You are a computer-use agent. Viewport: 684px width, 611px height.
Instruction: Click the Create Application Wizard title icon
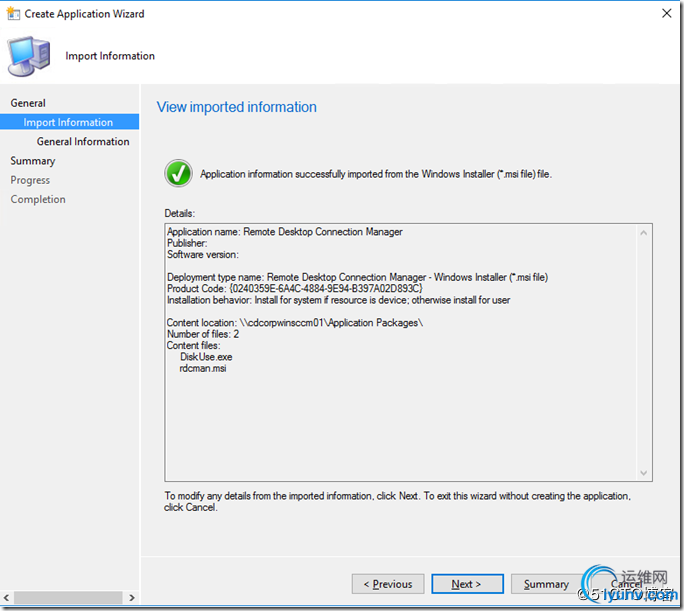(x=13, y=14)
